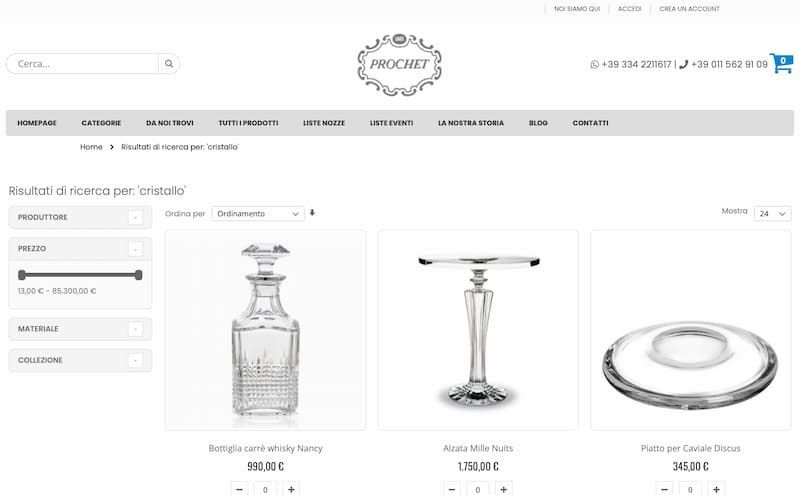Screen dimensions: 800x495
Task: Increase quantity for Bottiglia carrè whisky Nancy
Action: tap(291, 489)
